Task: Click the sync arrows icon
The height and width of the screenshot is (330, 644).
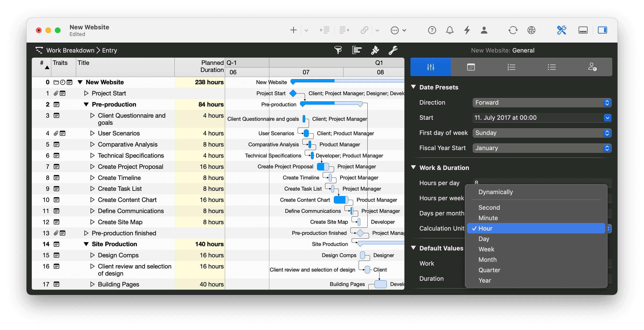Action: (x=513, y=30)
